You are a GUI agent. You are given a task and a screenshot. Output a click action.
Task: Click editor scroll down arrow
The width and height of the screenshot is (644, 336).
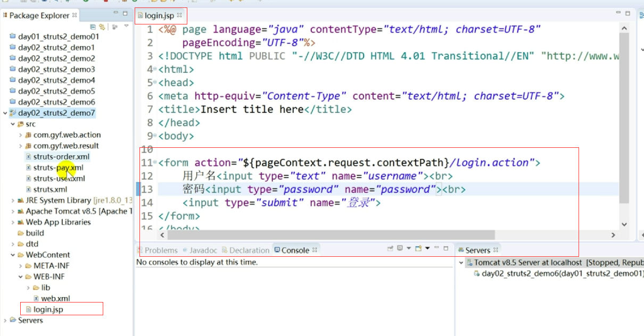point(624,225)
